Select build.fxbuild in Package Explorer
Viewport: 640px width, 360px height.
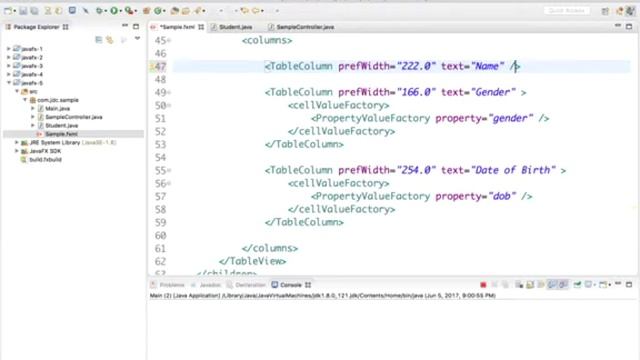[45, 160]
